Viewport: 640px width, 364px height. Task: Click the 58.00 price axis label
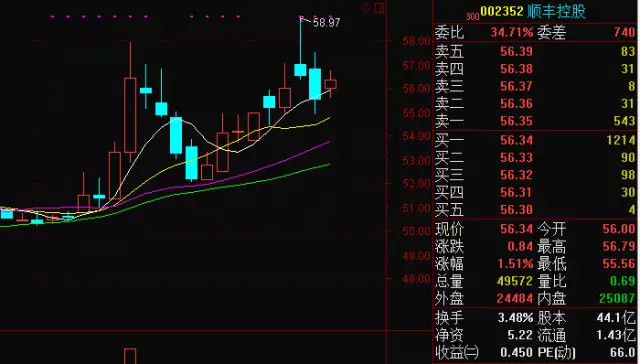tap(416, 41)
